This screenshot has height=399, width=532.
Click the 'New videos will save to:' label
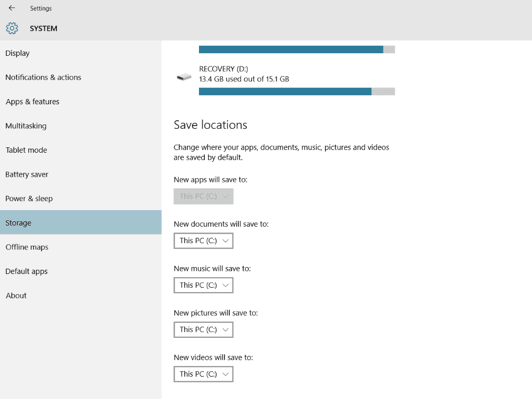click(213, 358)
